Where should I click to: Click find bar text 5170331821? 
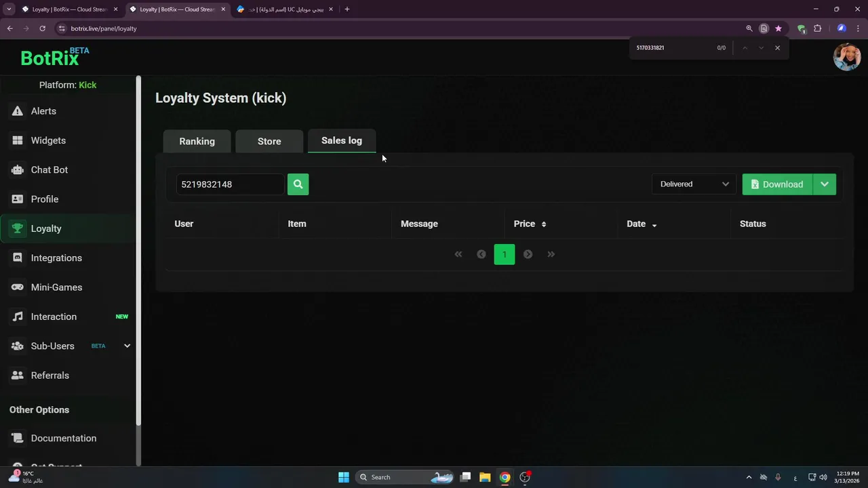click(x=650, y=48)
